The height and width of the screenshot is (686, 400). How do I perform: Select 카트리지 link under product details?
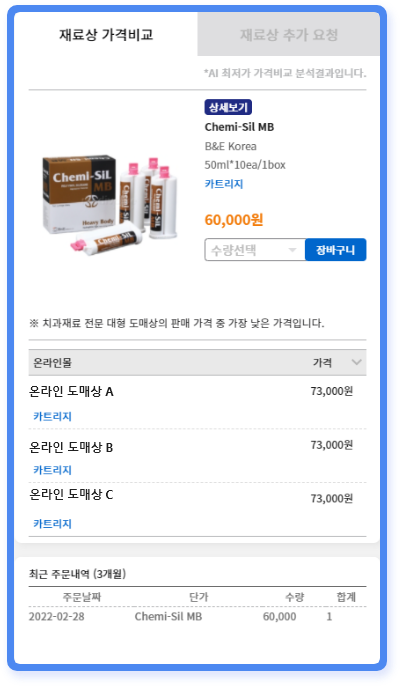click(224, 184)
